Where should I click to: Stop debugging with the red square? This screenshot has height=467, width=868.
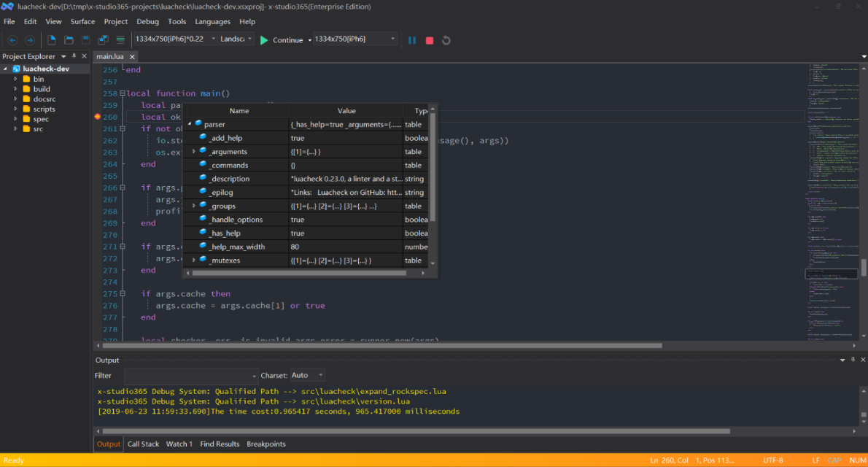430,40
